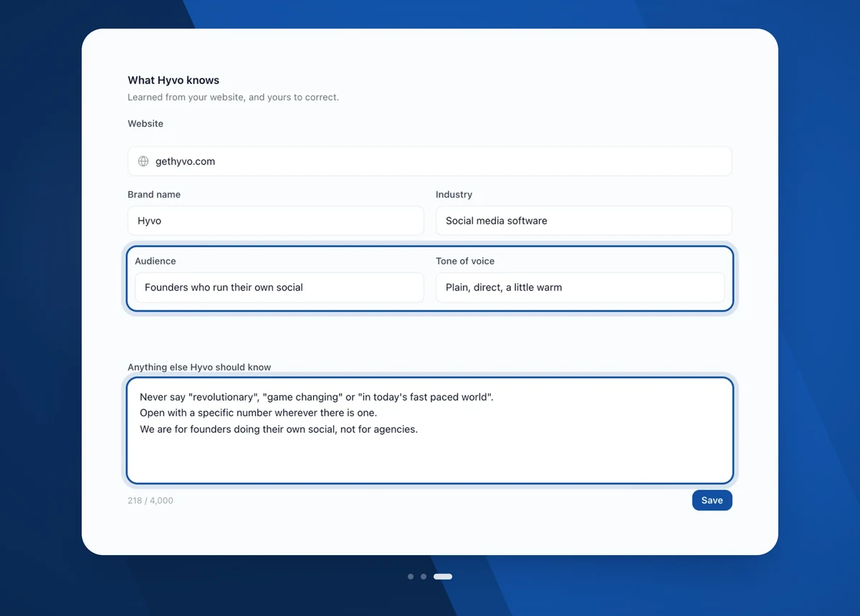The height and width of the screenshot is (616, 860).
Task: Save the brand knowledge settings
Action: (712, 500)
